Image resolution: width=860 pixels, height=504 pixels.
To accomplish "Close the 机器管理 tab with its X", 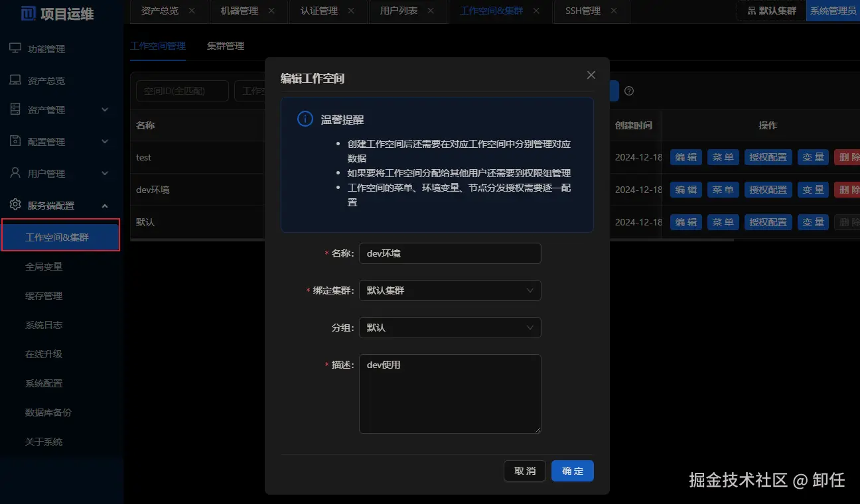I will point(271,11).
